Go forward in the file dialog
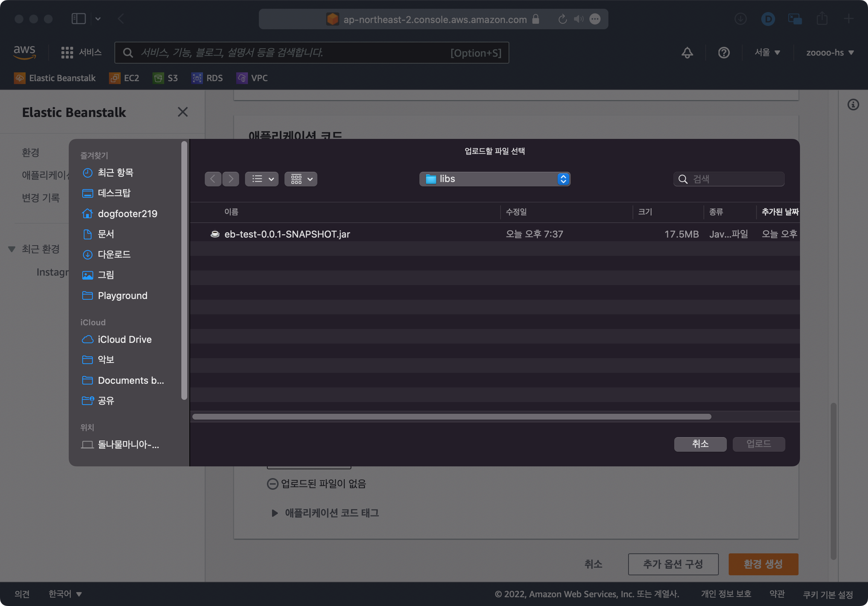 231,179
